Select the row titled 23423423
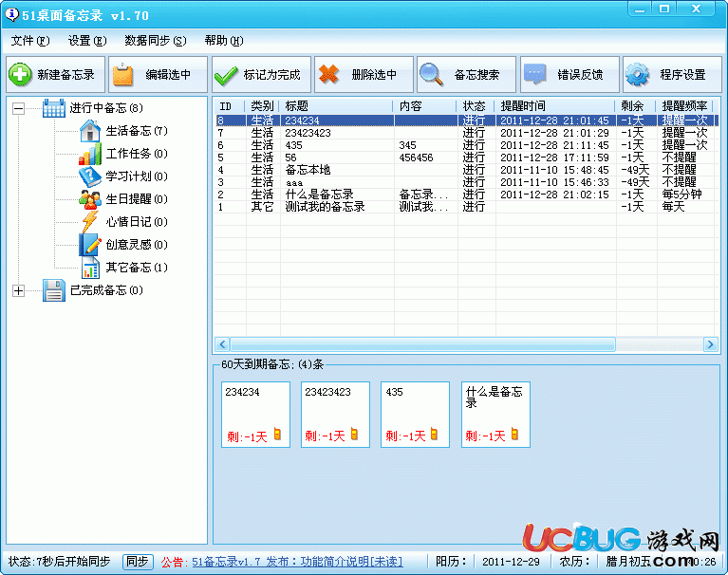This screenshot has width=728, height=575. click(466, 133)
